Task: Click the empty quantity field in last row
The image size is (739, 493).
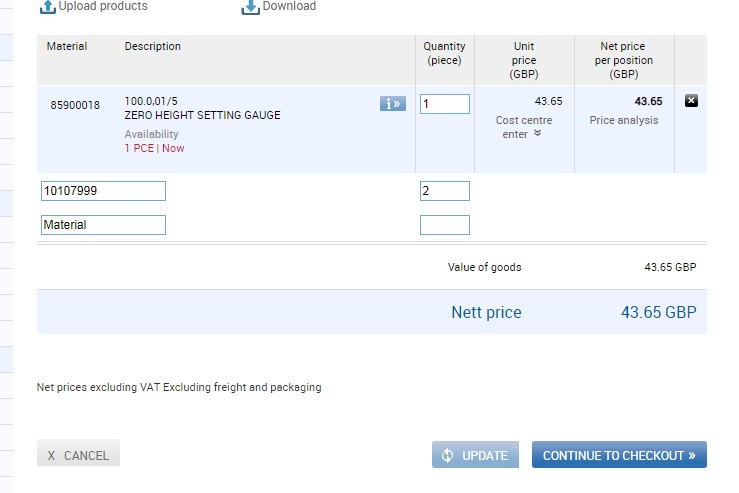Action: 445,225
